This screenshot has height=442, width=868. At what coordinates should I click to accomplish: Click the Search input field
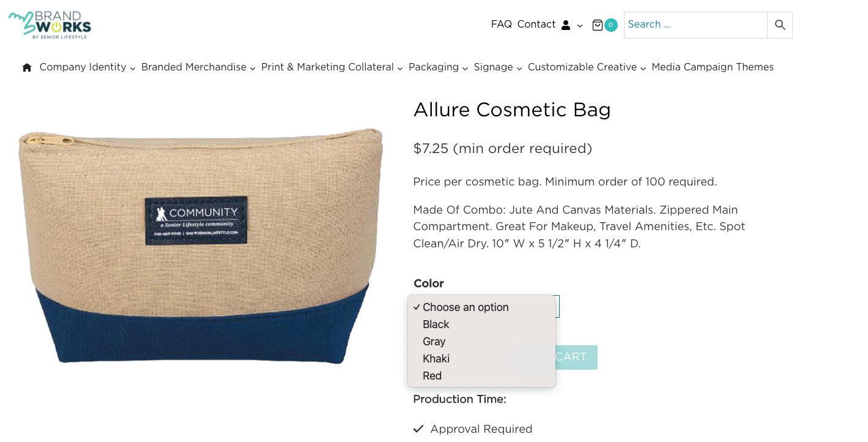pyautogui.click(x=696, y=25)
